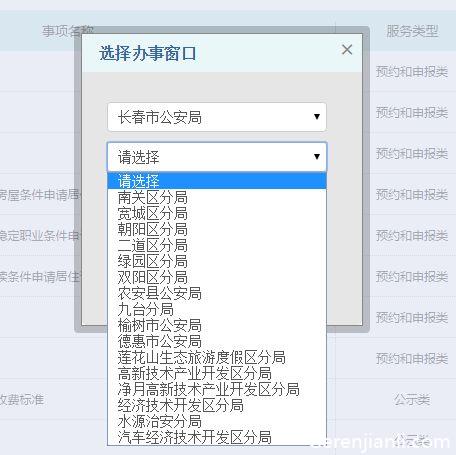Select 绿园区分局 option
The image size is (456, 455).
click(217, 261)
